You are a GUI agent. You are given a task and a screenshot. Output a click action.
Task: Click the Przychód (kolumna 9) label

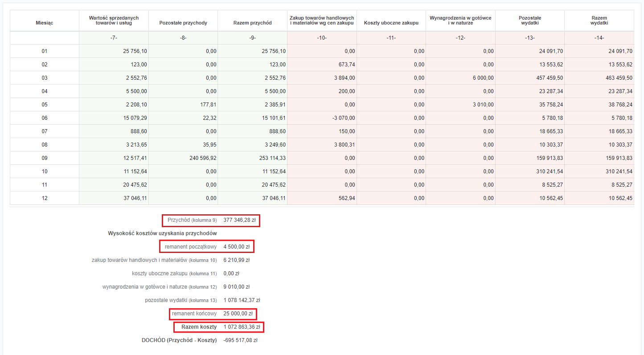(x=192, y=220)
